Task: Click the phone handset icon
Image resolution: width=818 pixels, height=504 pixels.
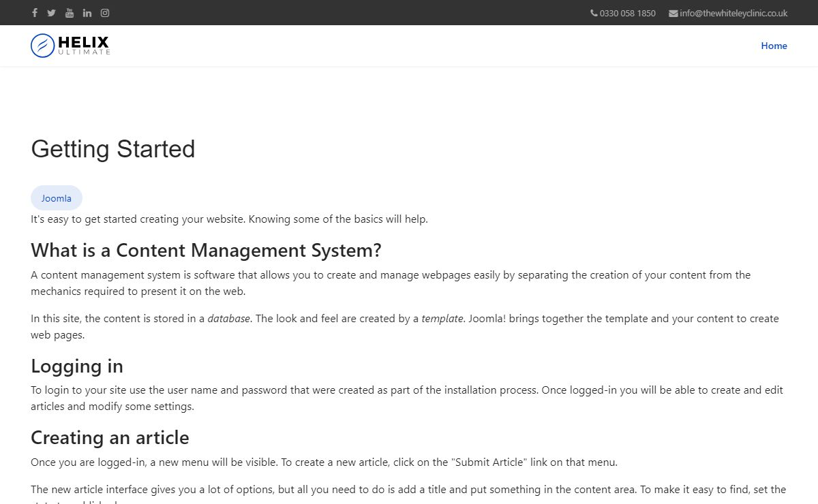Action: [x=594, y=13]
